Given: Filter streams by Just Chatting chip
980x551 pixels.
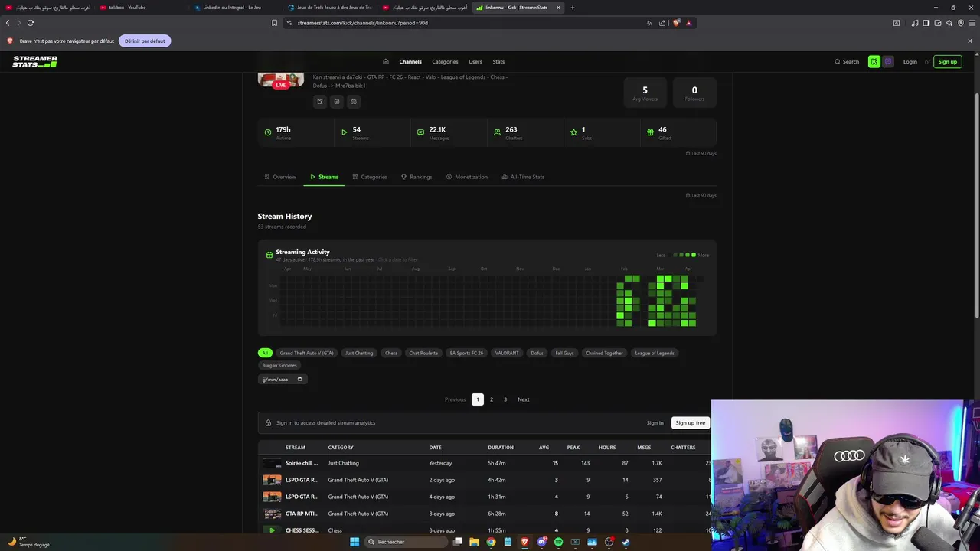Looking at the screenshot, I should 359,354.
